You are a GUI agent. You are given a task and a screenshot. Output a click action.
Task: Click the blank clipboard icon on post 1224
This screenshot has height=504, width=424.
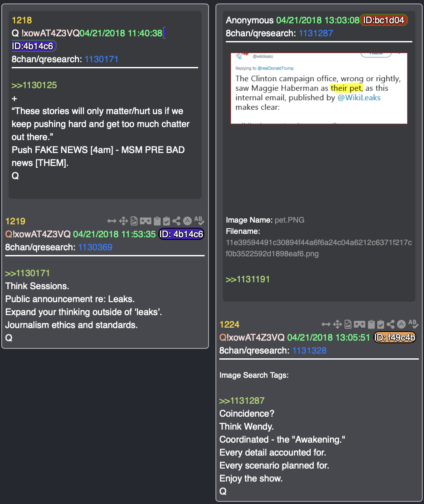pos(371,324)
